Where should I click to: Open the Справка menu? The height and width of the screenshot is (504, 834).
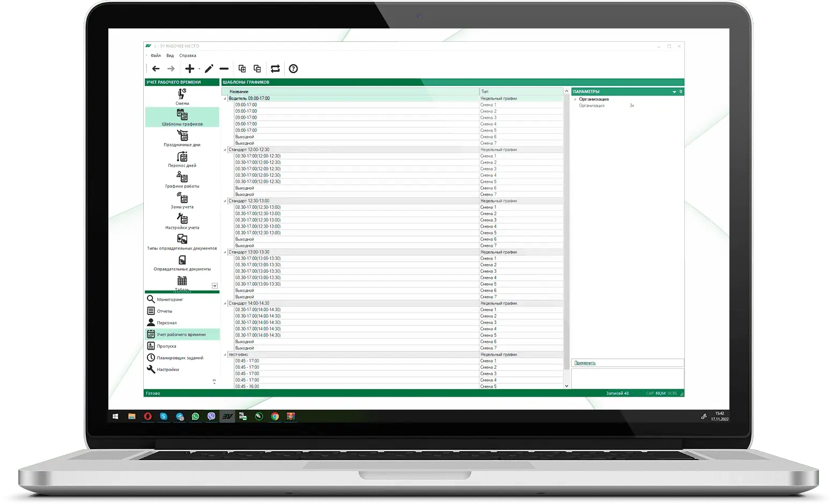pyautogui.click(x=188, y=56)
